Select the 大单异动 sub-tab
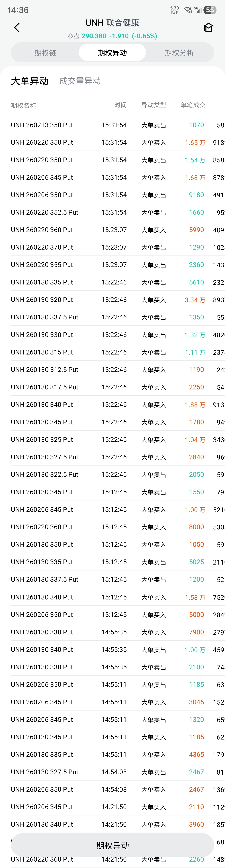The height and width of the screenshot is (868, 225). point(30,81)
